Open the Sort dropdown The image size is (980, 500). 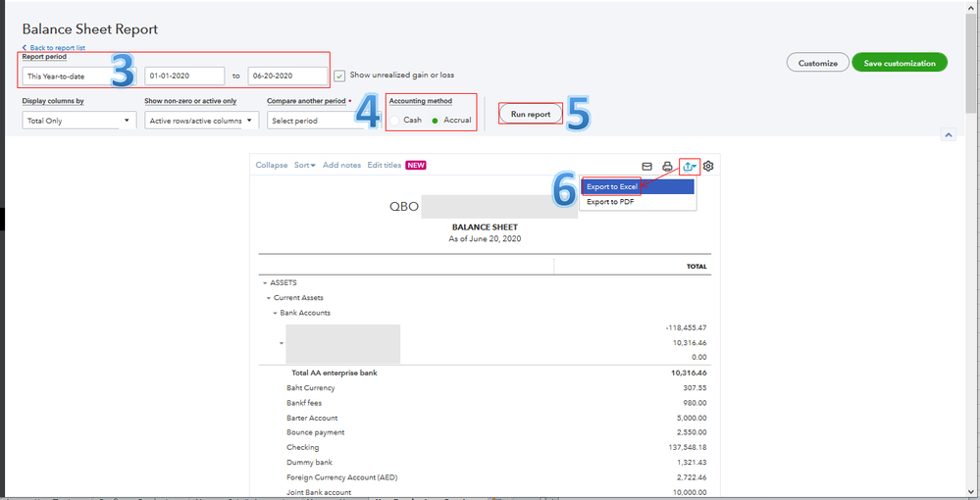coord(304,165)
